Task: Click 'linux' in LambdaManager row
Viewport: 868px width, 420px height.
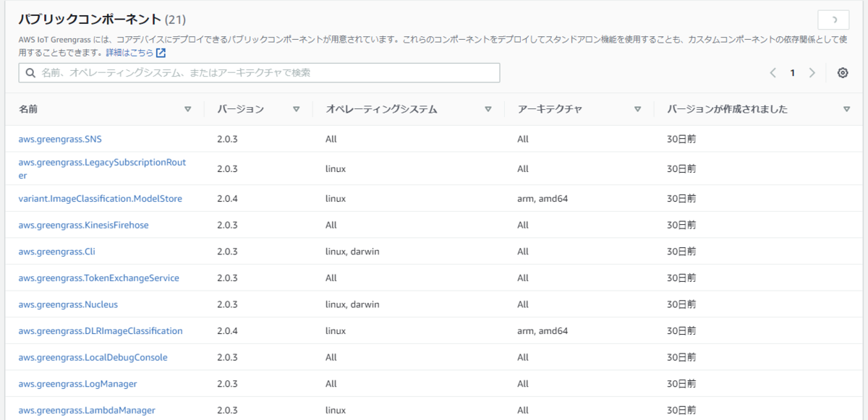Action: (x=336, y=410)
